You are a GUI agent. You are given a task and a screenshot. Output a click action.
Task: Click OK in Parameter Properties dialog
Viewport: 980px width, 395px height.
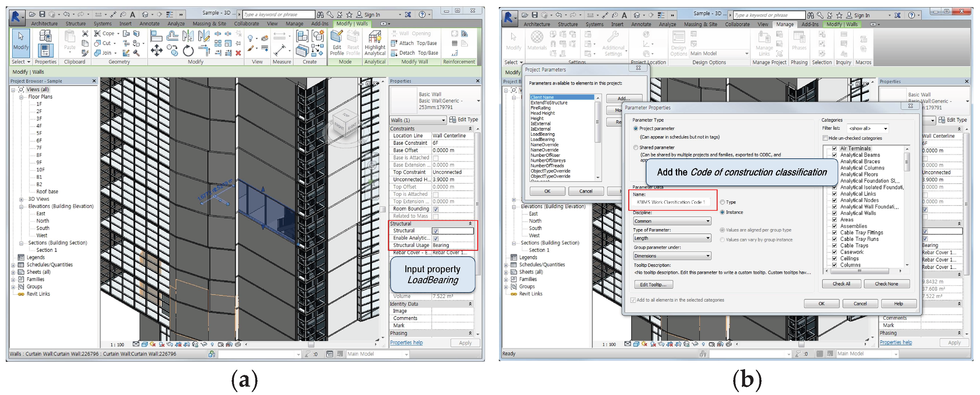pos(821,304)
